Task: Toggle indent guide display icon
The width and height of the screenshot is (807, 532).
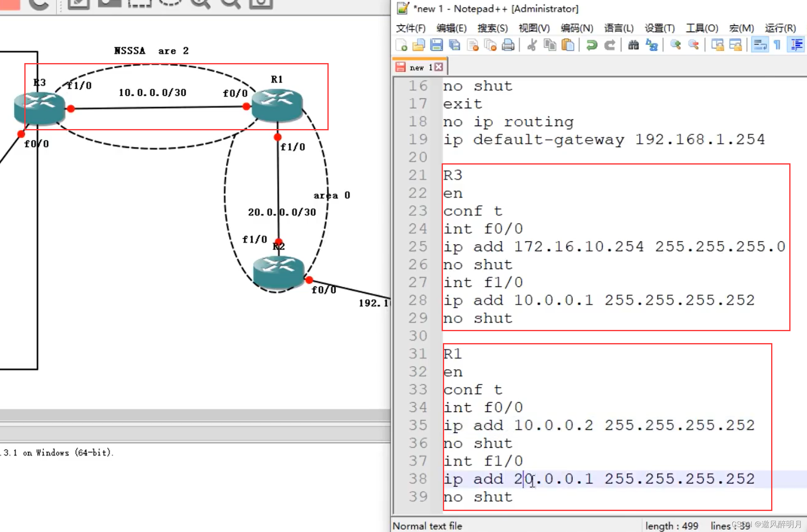Action: 796,45
